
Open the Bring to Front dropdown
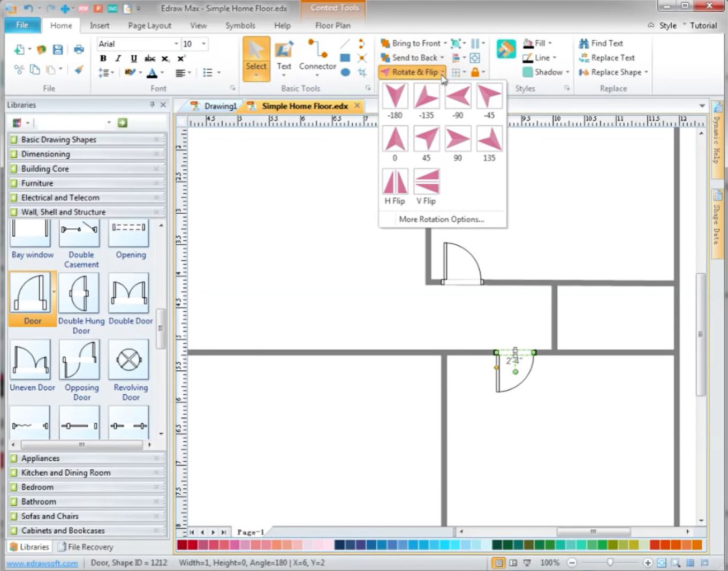click(x=445, y=43)
